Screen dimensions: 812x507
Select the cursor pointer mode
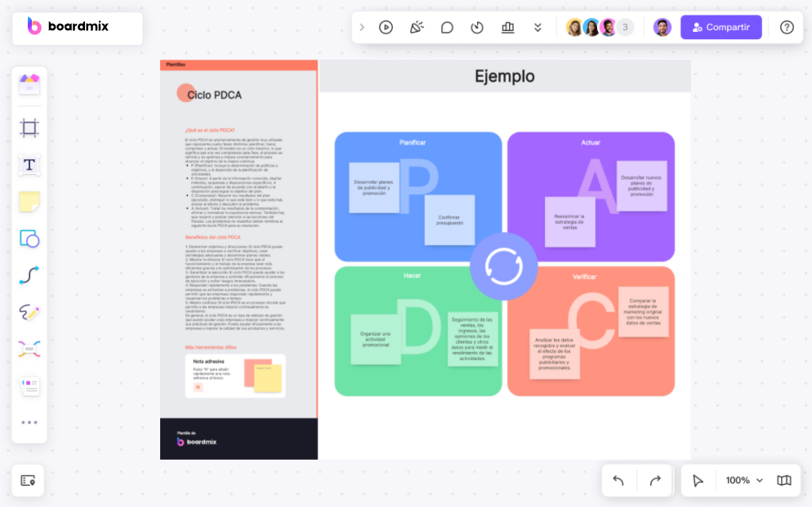[698, 481]
